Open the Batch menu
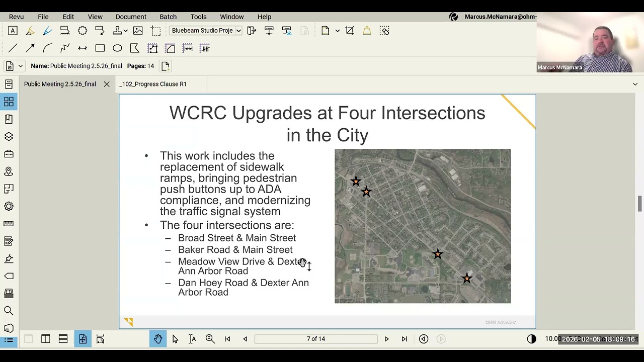 168,17
